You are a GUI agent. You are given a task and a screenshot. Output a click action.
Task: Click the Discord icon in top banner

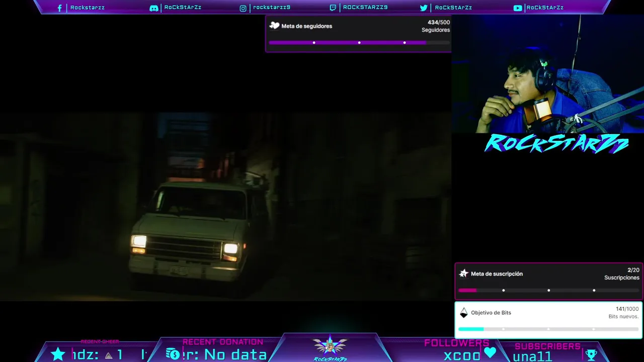pos(154,8)
